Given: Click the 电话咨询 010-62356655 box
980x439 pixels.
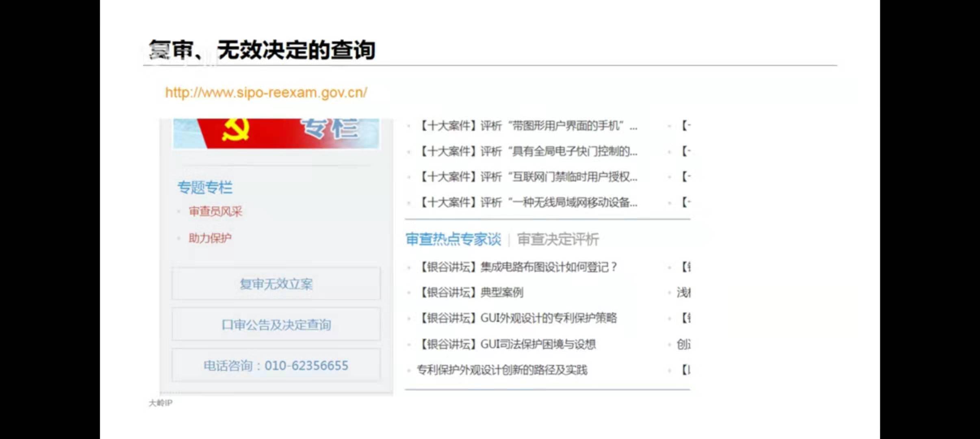Looking at the screenshot, I should click(276, 365).
